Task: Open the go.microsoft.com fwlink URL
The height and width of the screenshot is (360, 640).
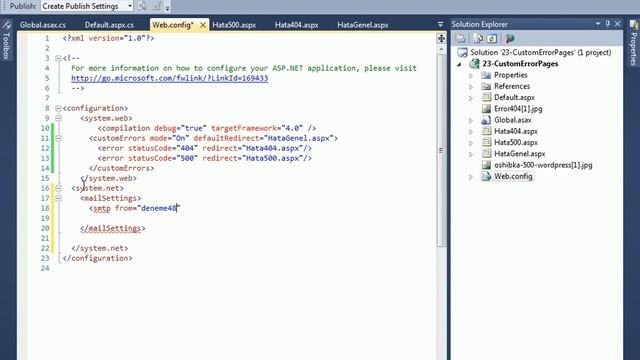Action: [x=169, y=78]
